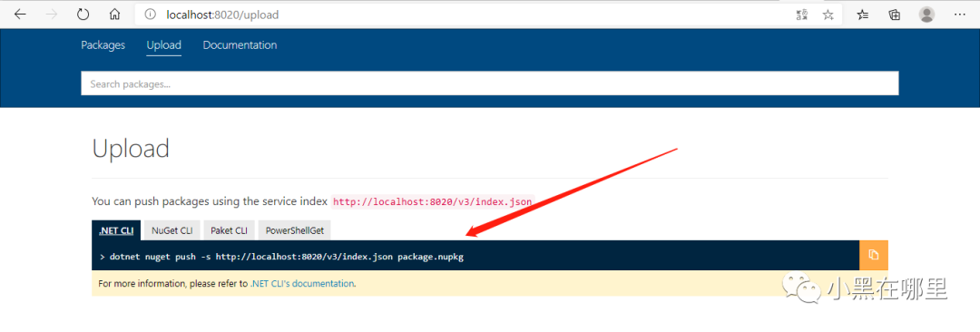Click the service index URL text
Image resolution: width=980 pixels, height=332 pixels.
coord(433,202)
